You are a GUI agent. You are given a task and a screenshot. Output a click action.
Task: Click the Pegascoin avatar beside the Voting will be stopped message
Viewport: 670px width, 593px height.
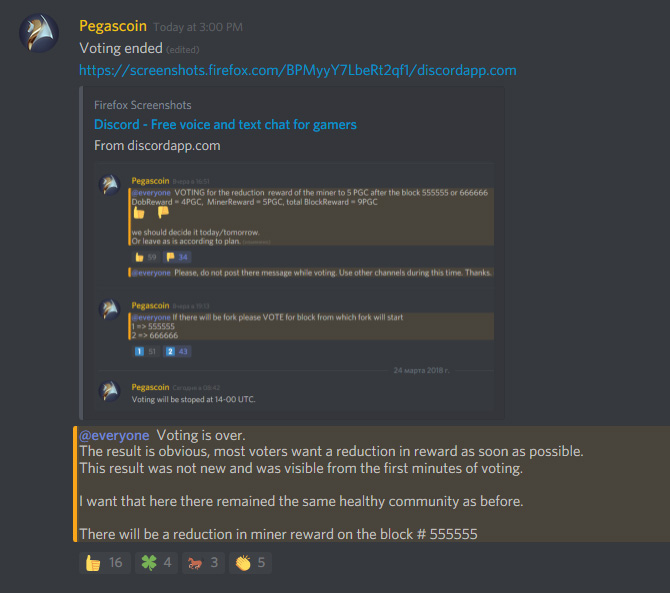pos(109,391)
